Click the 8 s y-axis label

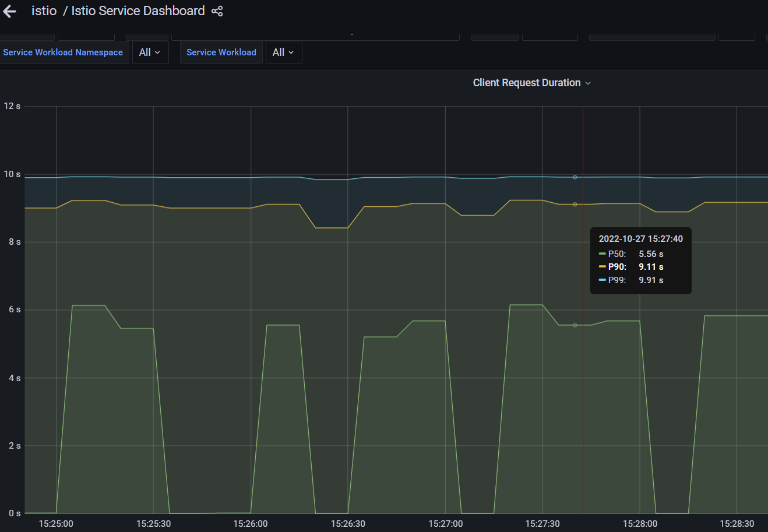click(15, 242)
